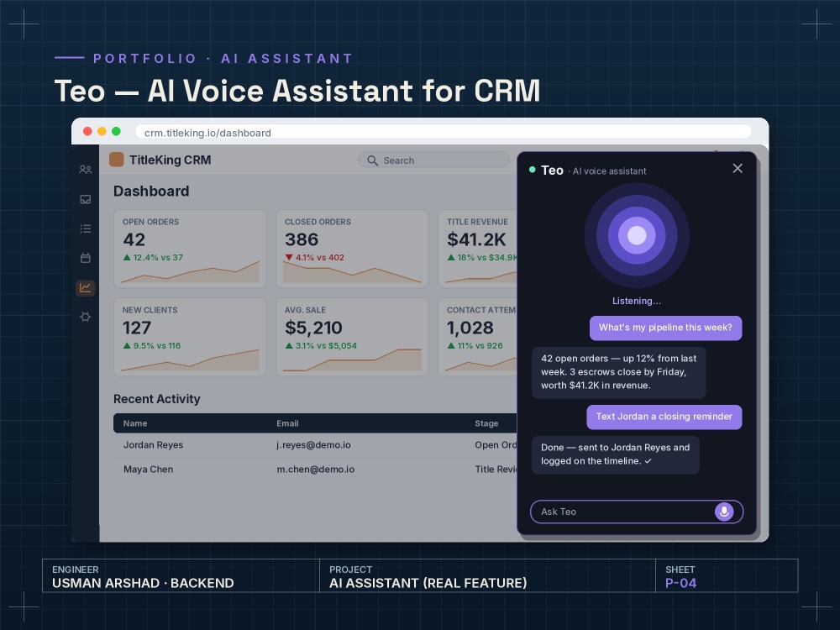Click the "12.4% vs 37" change indicator

pyautogui.click(x=153, y=258)
